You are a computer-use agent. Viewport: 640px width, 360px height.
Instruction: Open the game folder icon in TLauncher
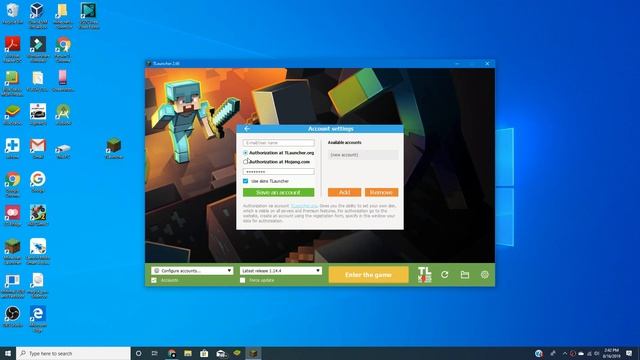coord(464,275)
